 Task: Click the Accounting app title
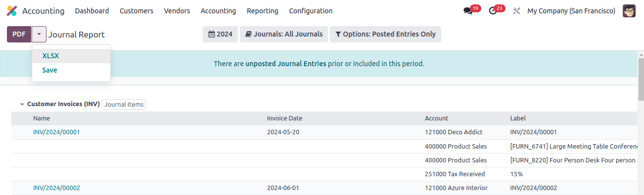pyautogui.click(x=43, y=11)
